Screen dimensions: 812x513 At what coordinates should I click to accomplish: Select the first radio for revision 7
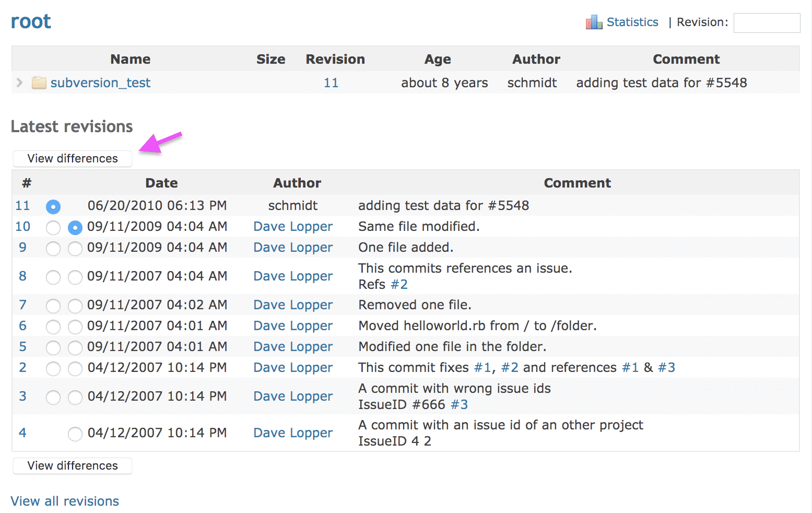coord(53,306)
